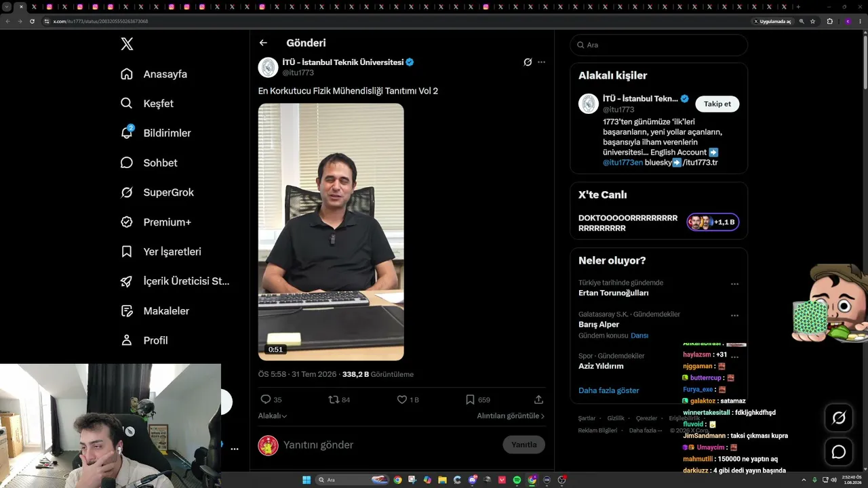The width and height of the screenshot is (868, 488).
Task: Click the X logo in the sidebar
Action: coord(127,44)
